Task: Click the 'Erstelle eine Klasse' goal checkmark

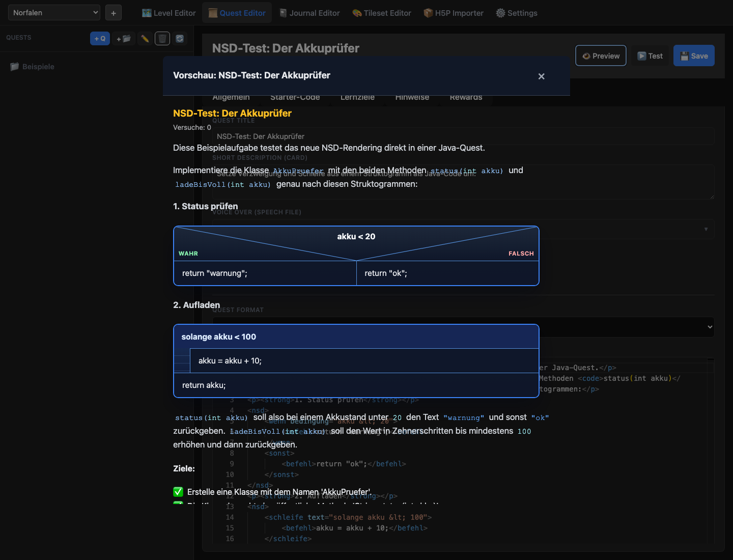Action: [x=178, y=492]
